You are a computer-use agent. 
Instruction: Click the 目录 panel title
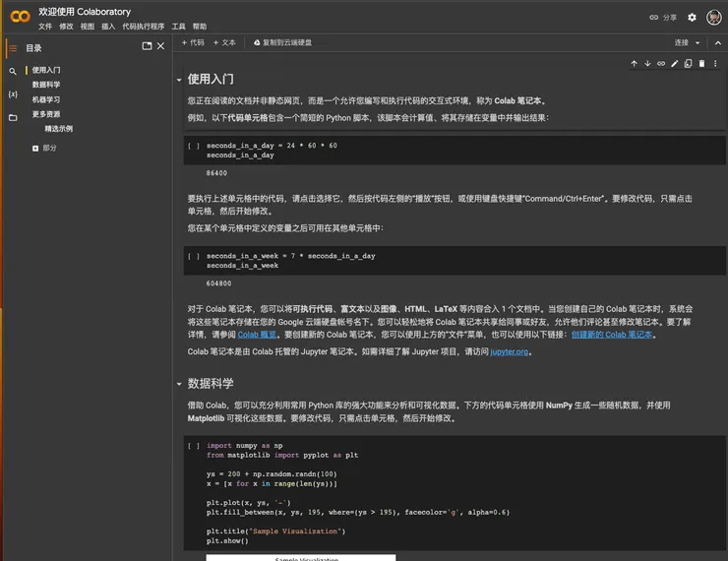click(x=33, y=48)
